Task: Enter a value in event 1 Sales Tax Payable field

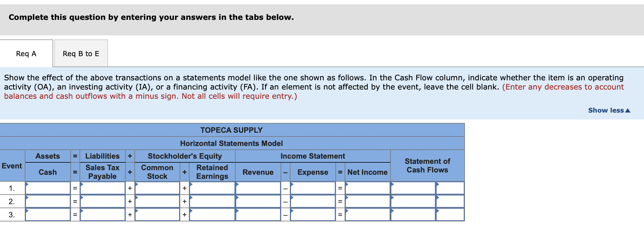Action: pyautogui.click(x=103, y=188)
